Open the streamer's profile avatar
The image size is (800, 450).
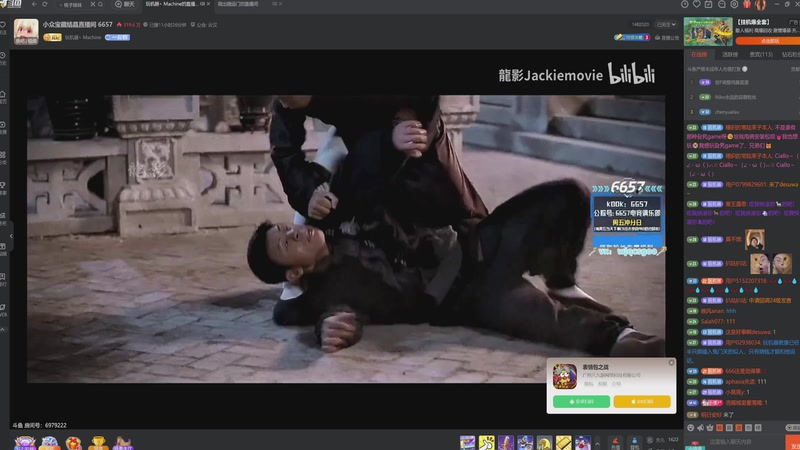click(x=26, y=31)
